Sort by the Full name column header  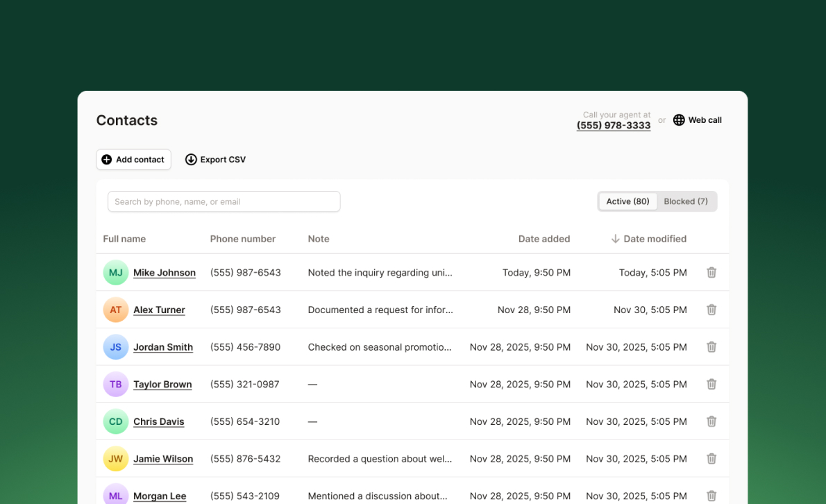point(124,238)
